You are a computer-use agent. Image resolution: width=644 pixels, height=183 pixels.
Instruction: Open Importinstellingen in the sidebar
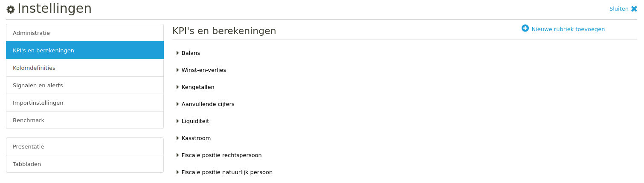point(85,103)
